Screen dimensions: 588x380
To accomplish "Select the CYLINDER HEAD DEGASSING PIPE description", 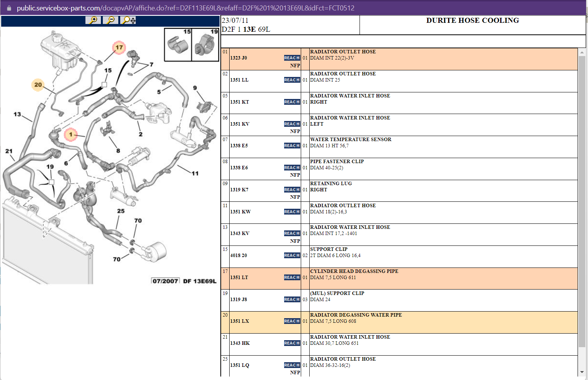I will (x=354, y=271).
